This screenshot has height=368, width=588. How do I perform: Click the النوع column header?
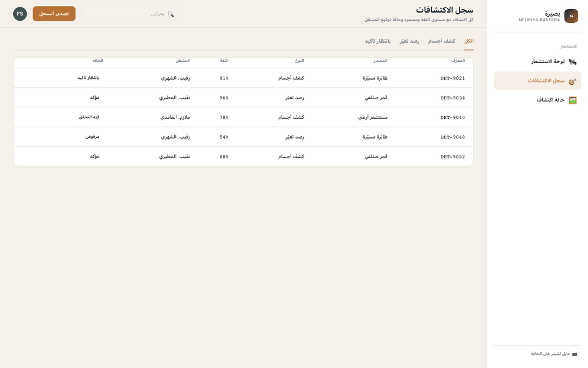299,61
